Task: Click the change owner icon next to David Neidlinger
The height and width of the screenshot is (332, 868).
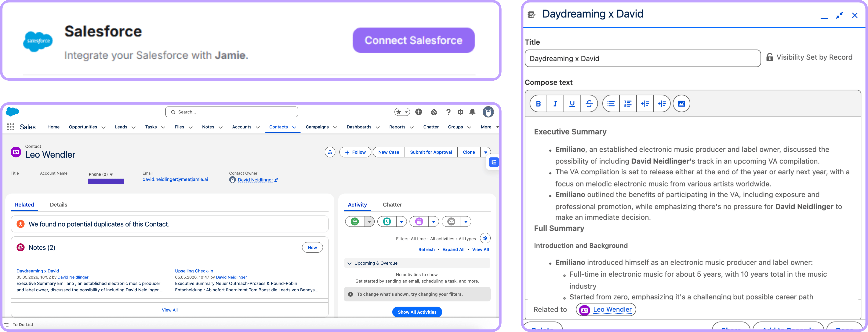Action: [276, 180]
